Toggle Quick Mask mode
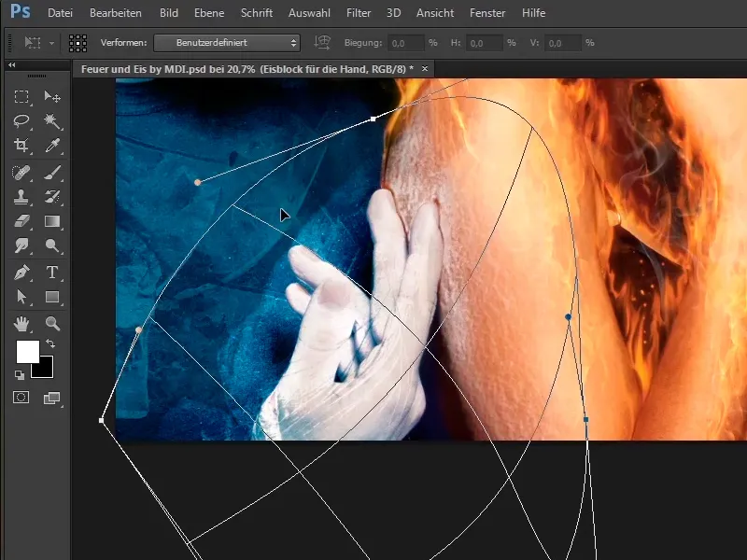 (21, 398)
